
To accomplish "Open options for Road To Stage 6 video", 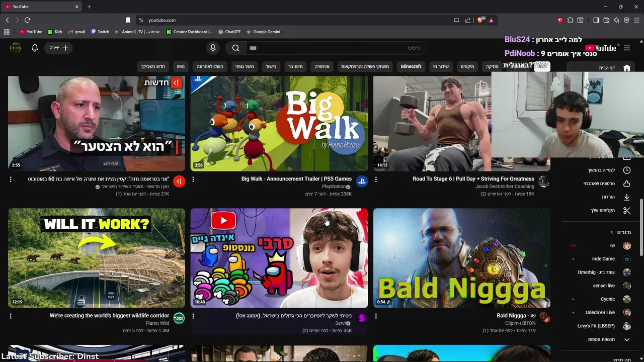I will (376, 179).
